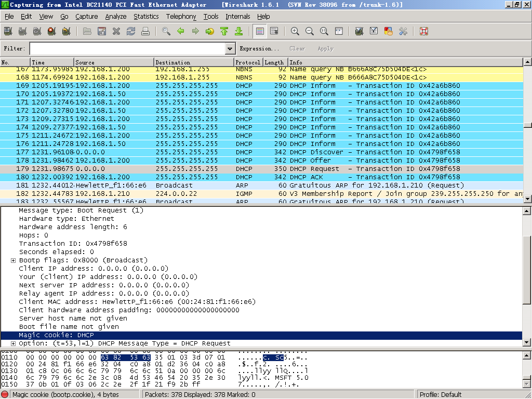Click the Expression... button
Image resolution: width=532 pixels, height=399 pixels.
pyautogui.click(x=259, y=48)
